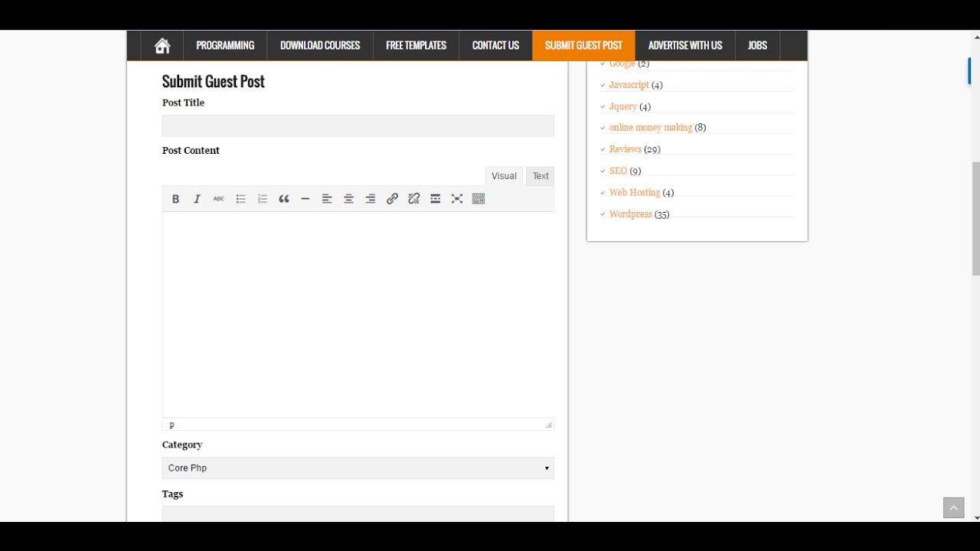Click the p path indicator in editor status bar
Image resolution: width=980 pixels, height=551 pixels.
point(171,425)
